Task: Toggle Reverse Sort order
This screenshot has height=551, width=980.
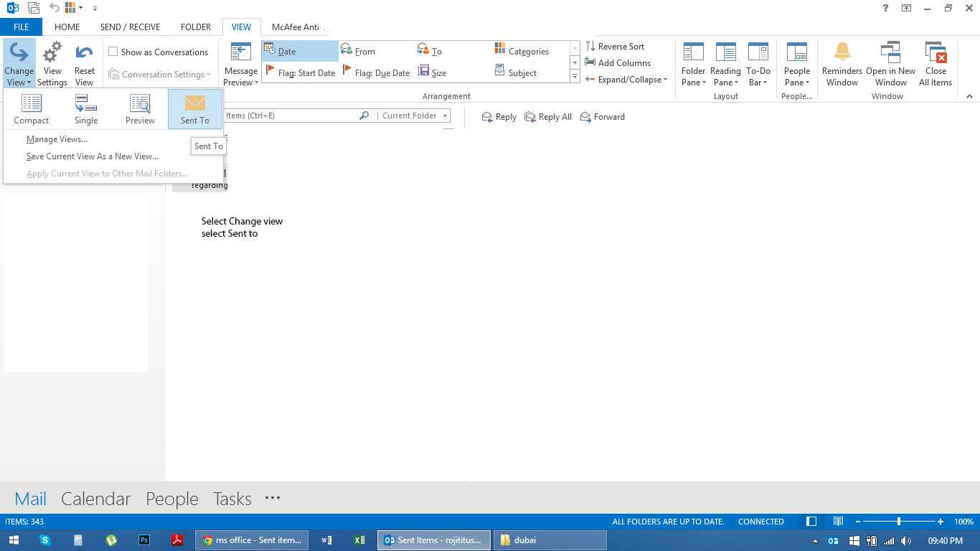Action: point(615,47)
